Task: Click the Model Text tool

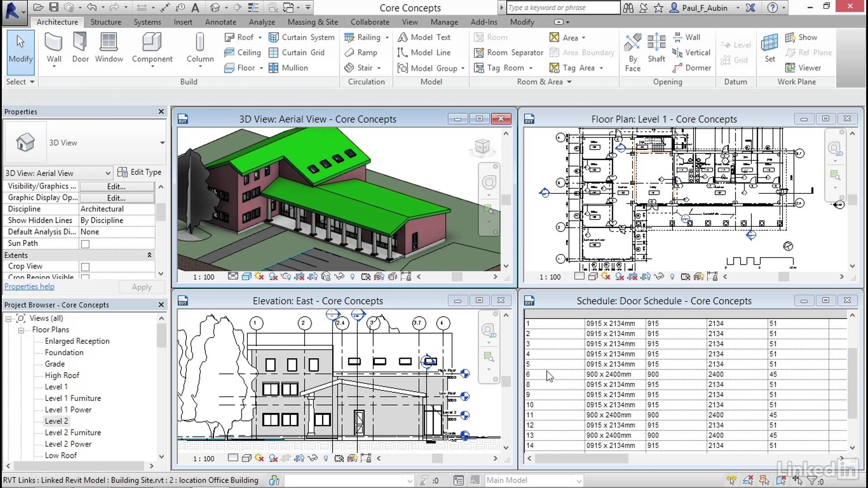Action: pos(424,37)
